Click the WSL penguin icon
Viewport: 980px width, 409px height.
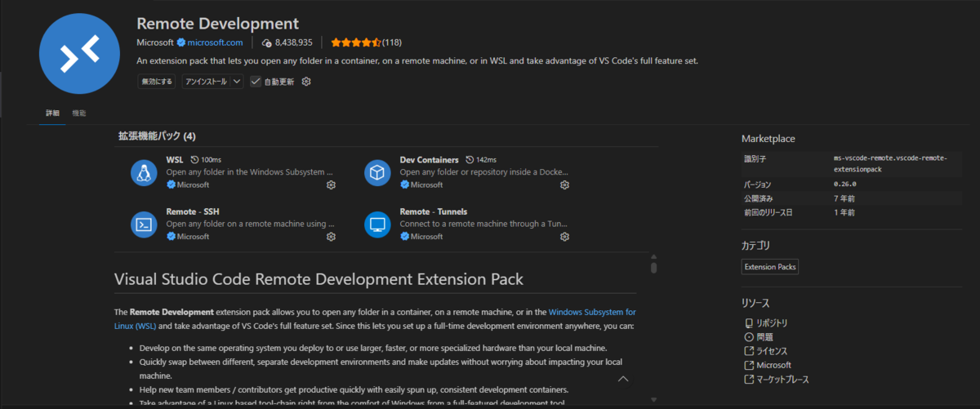(144, 172)
